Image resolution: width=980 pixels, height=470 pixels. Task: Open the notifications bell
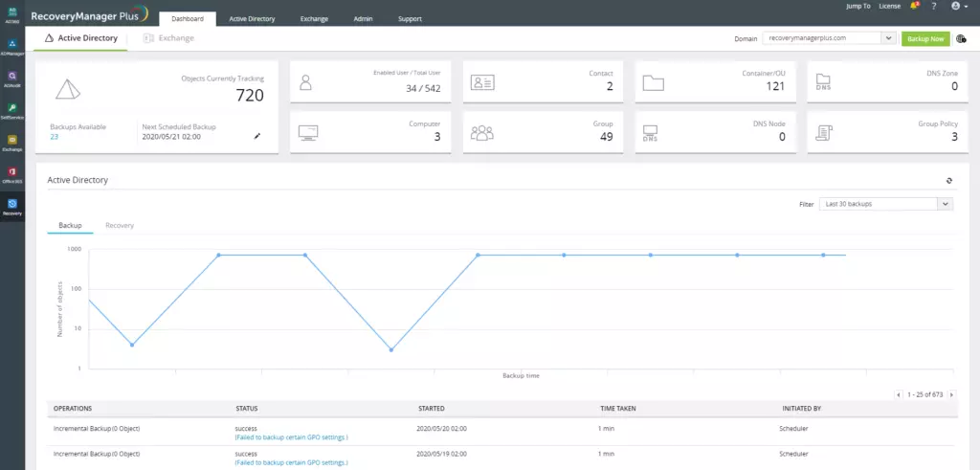pyautogui.click(x=914, y=6)
